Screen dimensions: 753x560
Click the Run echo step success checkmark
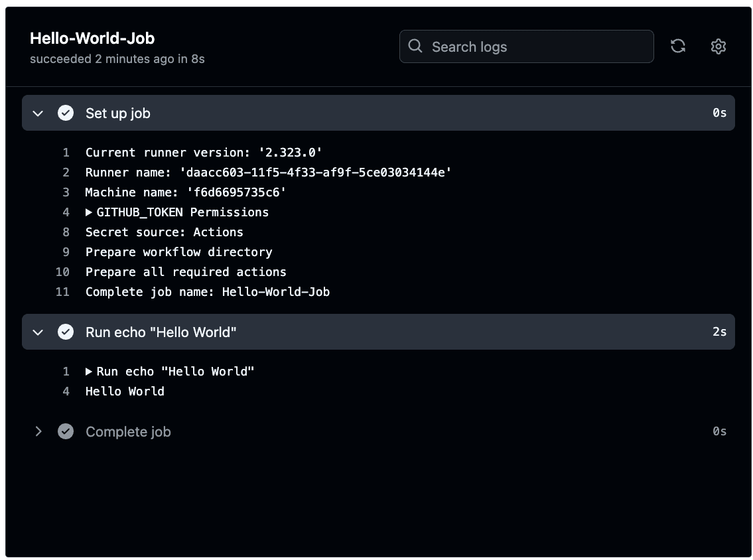pos(66,332)
